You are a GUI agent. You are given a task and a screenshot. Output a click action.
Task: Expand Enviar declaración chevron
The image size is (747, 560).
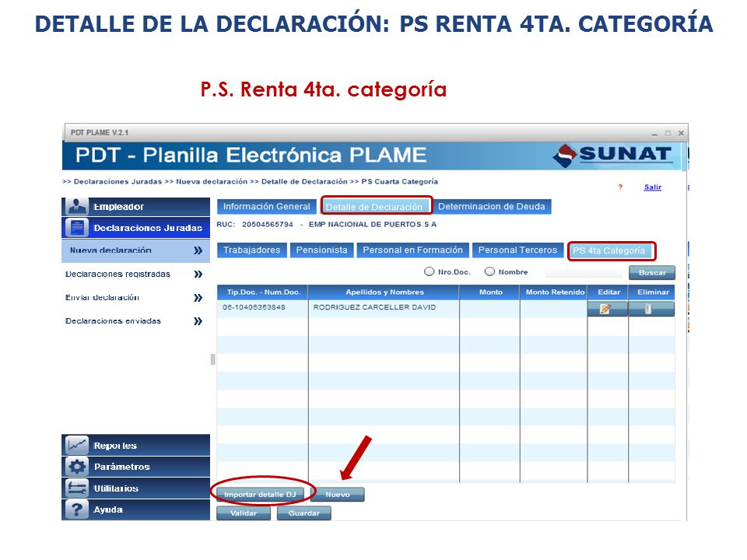click(198, 298)
